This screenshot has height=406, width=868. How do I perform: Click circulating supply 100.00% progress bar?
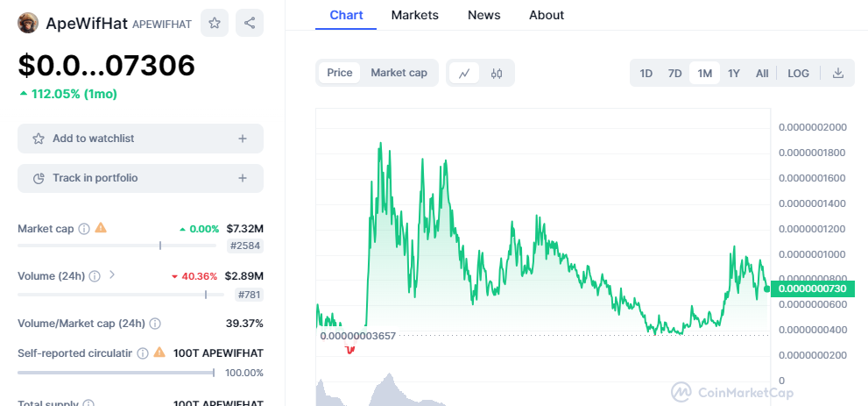click(x=116, y=373)
